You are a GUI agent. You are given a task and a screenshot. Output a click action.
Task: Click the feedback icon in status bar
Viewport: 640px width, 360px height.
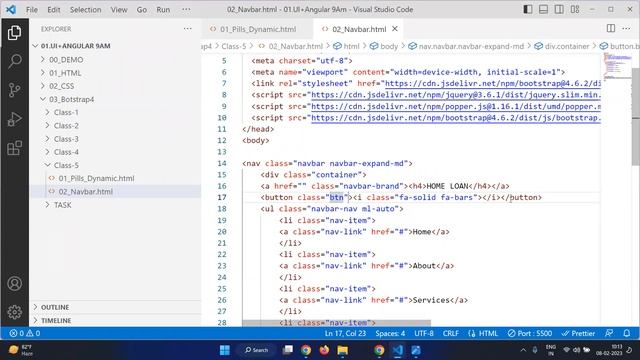pos(609,333)
